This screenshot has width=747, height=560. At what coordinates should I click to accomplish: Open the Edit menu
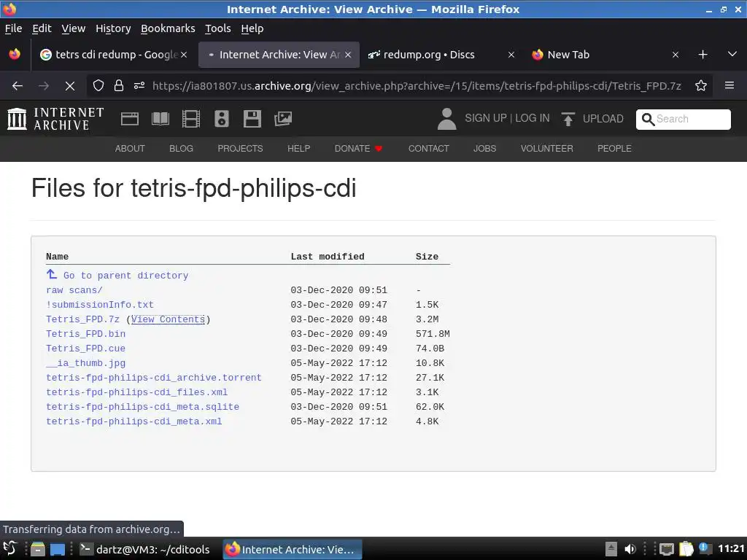[42, 28]
